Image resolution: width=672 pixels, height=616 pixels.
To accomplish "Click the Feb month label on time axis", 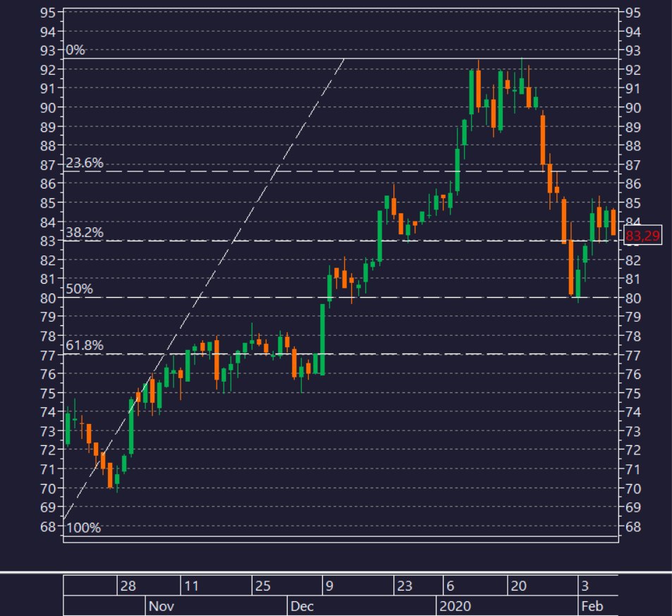I will tap(592, 606).
